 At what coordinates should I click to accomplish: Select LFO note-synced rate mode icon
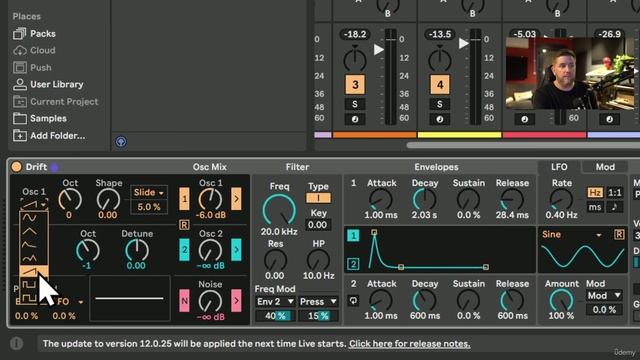[x=615, y=207]
